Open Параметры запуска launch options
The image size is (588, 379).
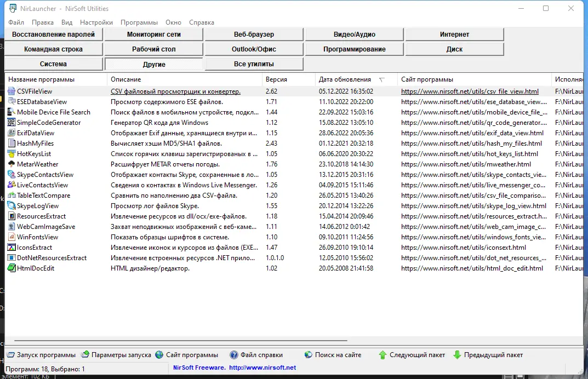[117, 355]
